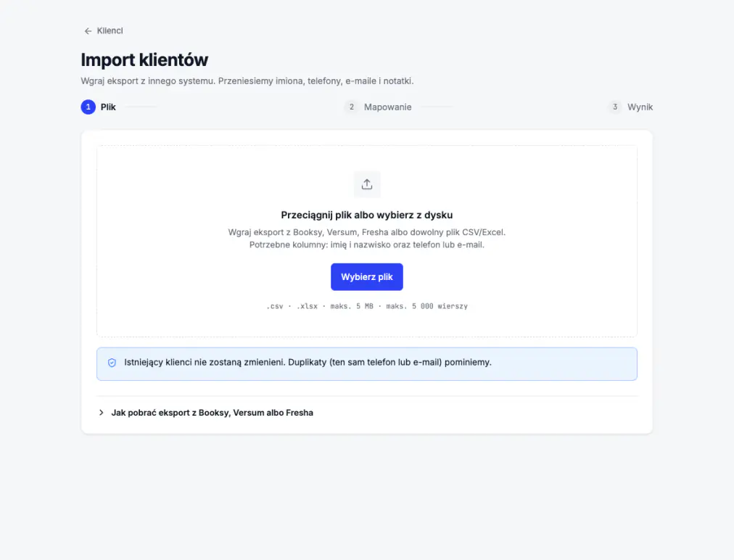Go to the Wynik step label
Screen dimensions: 734x560
[x=640, y=107]
